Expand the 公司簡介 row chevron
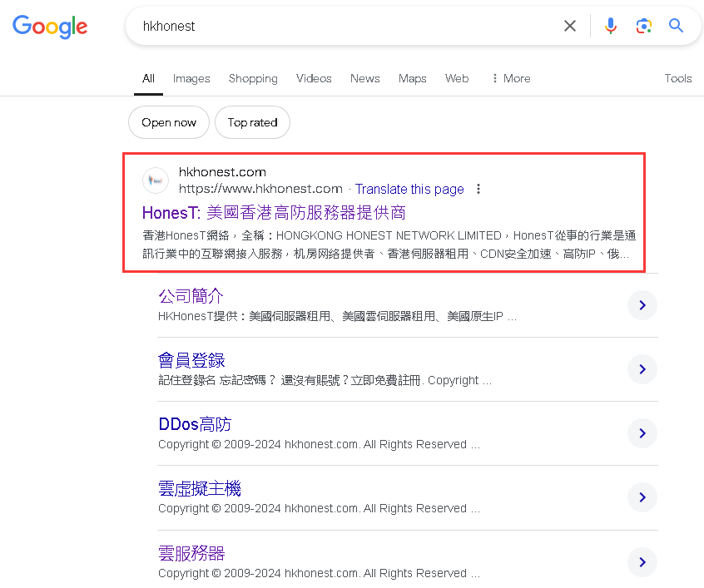 pos(642,305)
